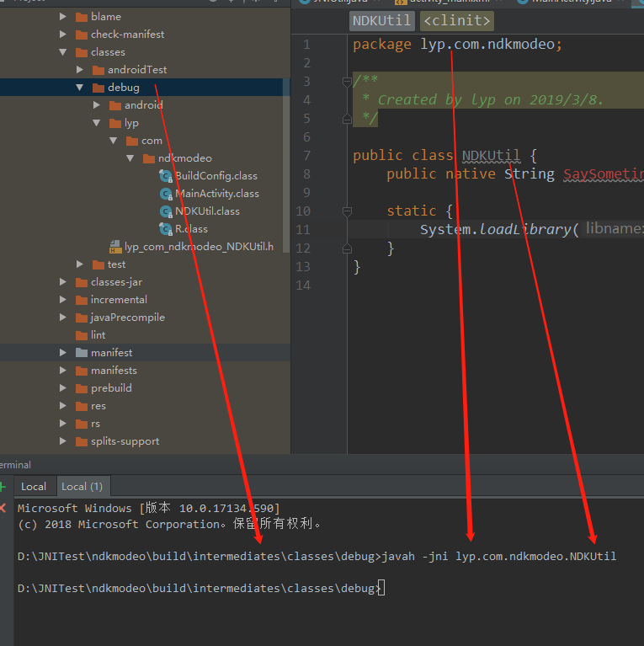Select the NDKUtil.class tree item
The width and height of the screenshot is (644, 646).
207,211
